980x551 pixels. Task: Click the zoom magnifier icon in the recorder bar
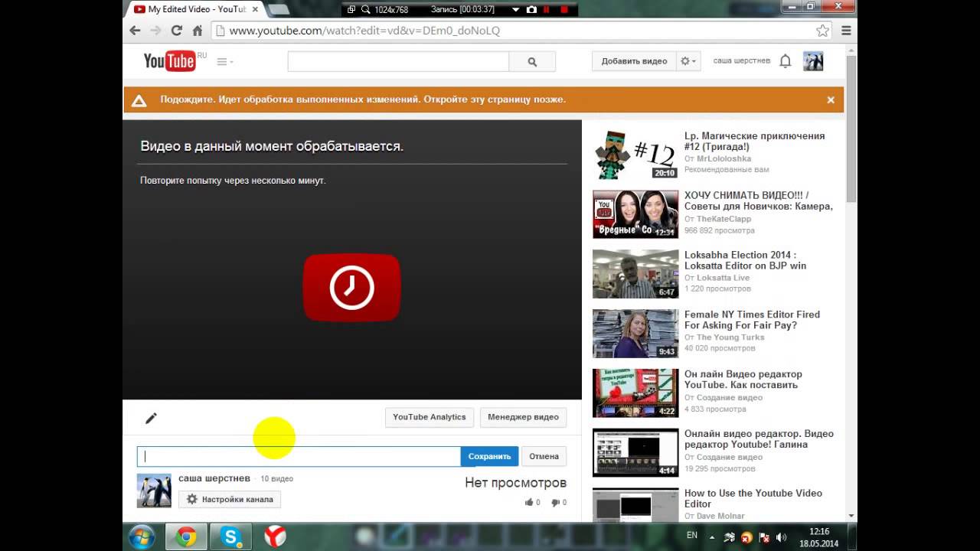click(x=365, y=9)
